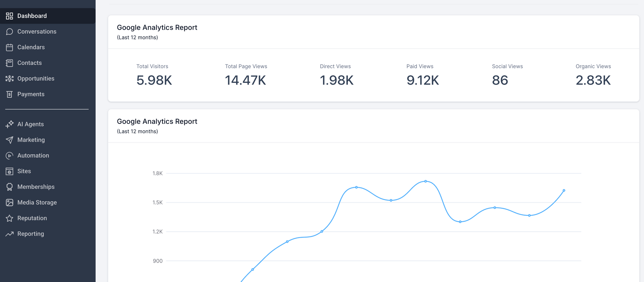Click the Social Views label
This screenshot has width=644, height=282.
pyautogui.click(x=507, y=66)
